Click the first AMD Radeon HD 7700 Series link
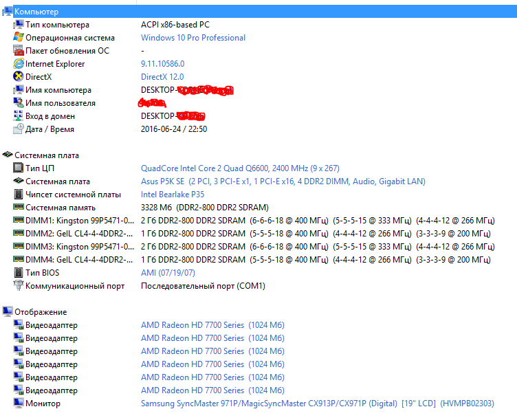 tap(192, 325)
